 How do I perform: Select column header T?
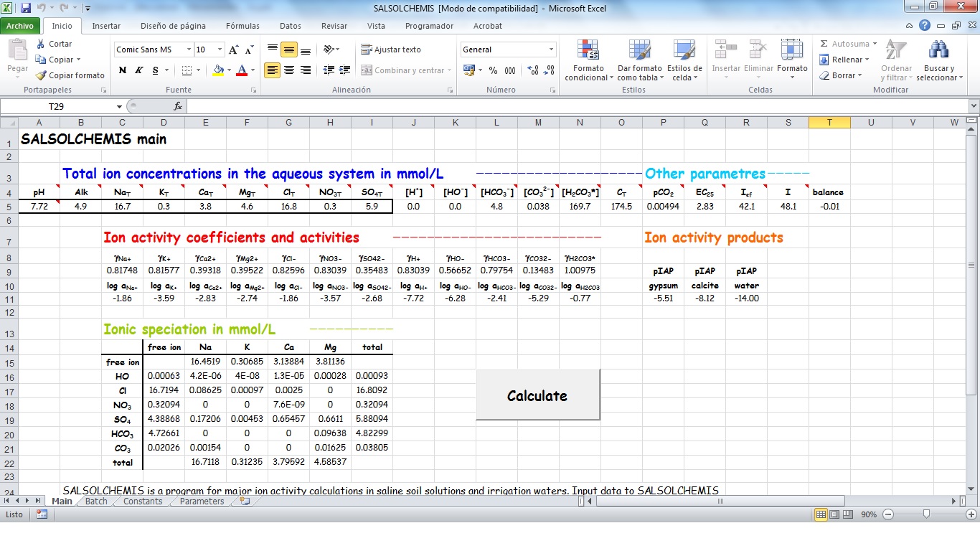pos(829,123)
